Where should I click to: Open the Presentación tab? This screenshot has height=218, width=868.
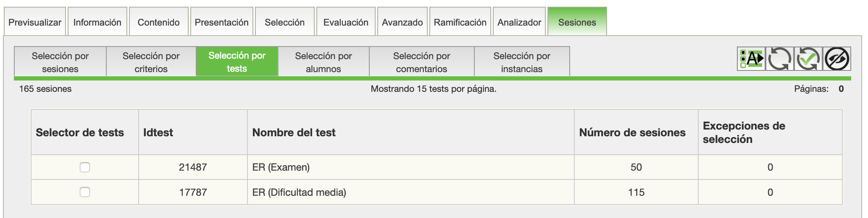click(x=221, y=22)
